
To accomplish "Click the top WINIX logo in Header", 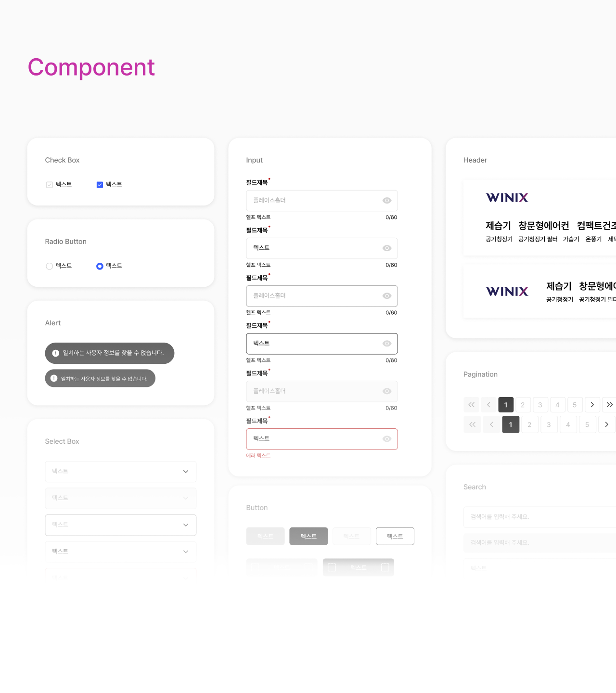I will point(507,198).
